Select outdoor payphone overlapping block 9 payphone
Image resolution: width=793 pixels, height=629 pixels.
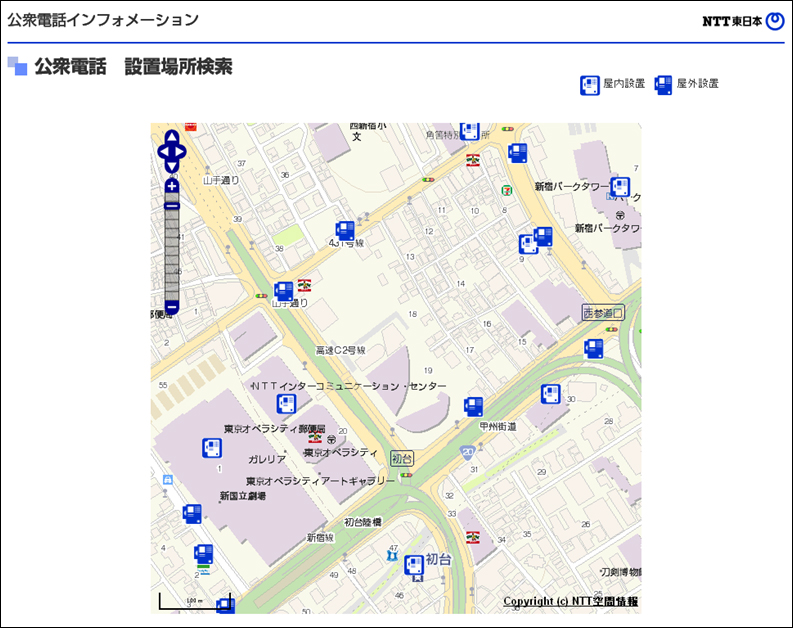[544, 236]
